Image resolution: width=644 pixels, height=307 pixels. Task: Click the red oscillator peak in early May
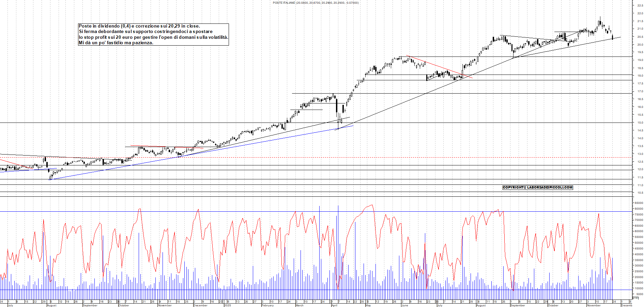point(372,205)
